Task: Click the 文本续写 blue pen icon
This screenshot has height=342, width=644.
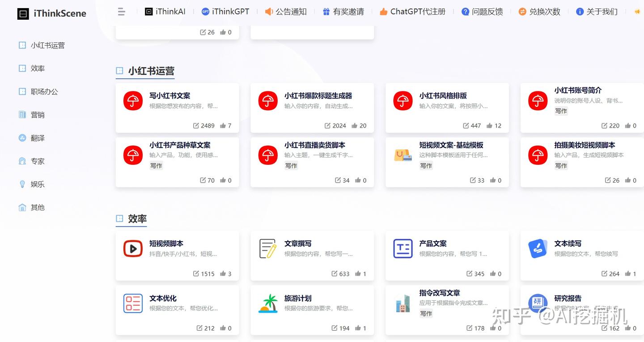Action: tap(537, 248)
